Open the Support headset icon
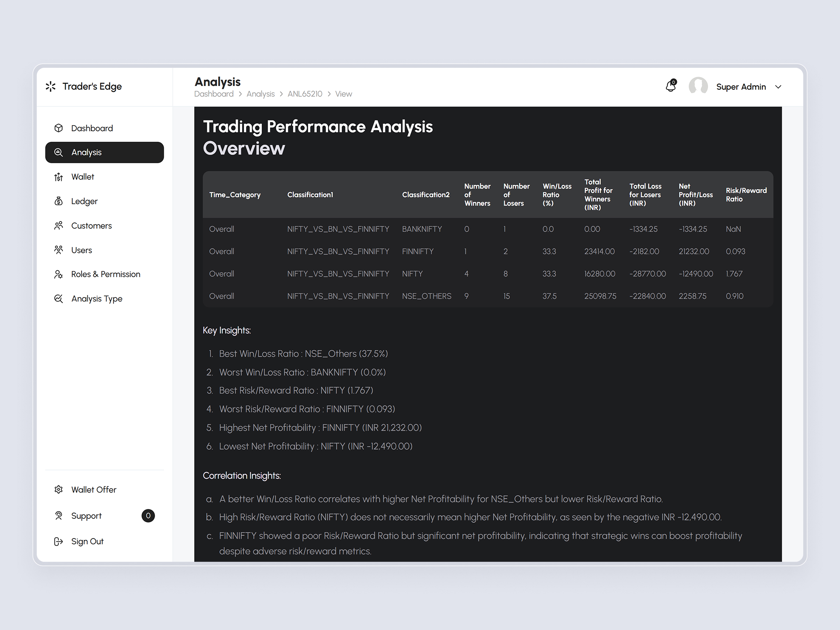840x630 pixels. pyautogui.click(x=59, y=516)
